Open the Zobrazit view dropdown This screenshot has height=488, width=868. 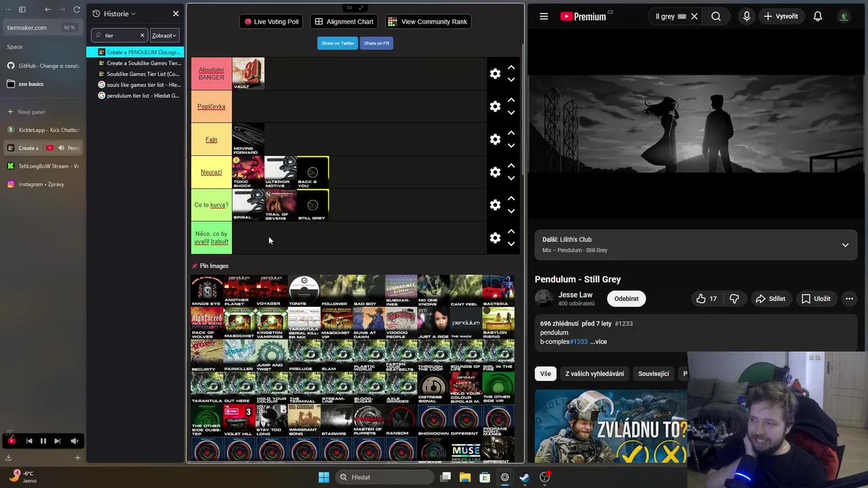click(164, 35)
